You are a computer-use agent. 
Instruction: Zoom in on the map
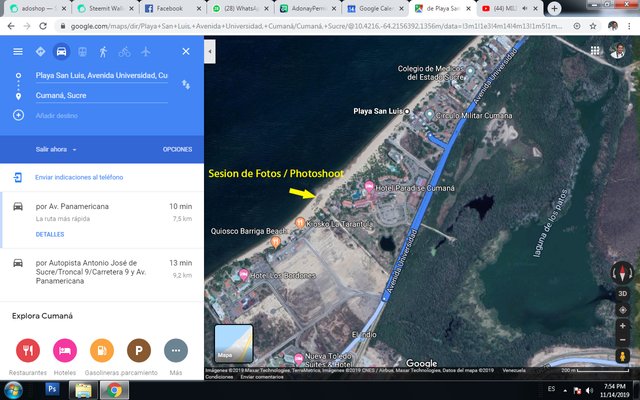click(622, 326)
